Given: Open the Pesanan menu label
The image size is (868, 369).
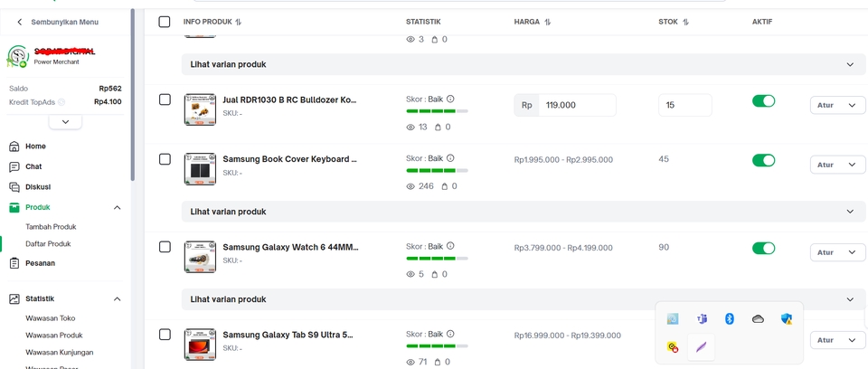Looking at the screenshot, I should [x=41, y=263].
